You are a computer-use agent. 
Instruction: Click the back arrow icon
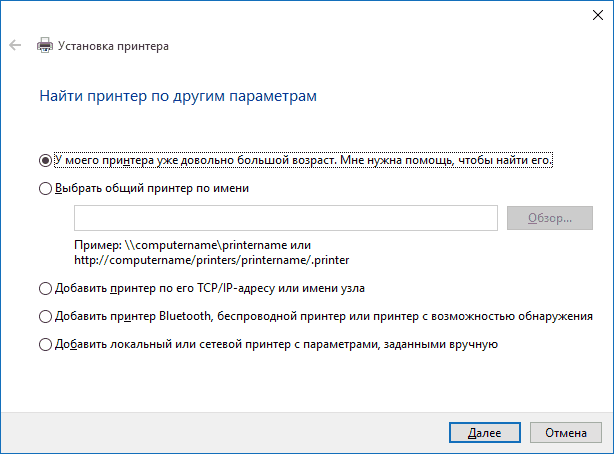click(x=15, y=46)
